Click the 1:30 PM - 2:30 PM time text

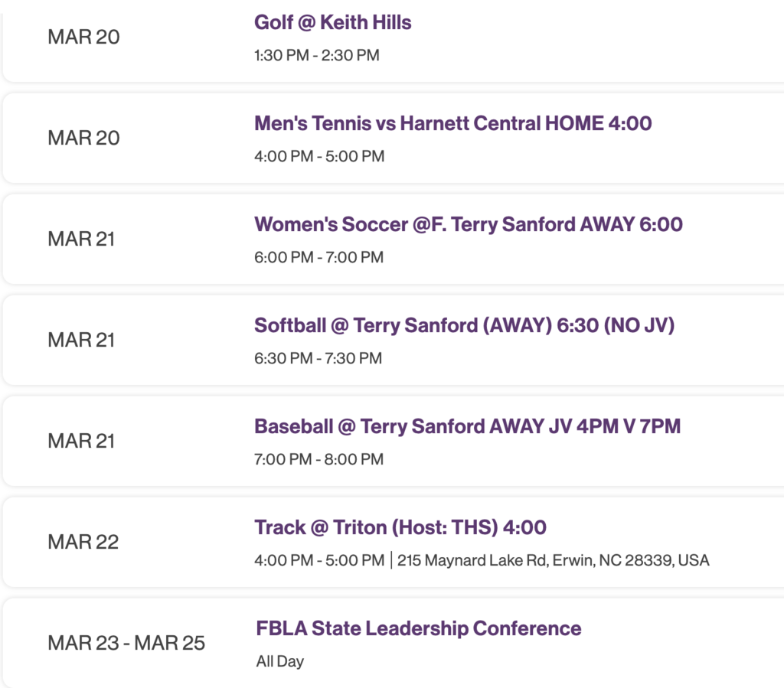pyautogui.click(x=317, y=55)
